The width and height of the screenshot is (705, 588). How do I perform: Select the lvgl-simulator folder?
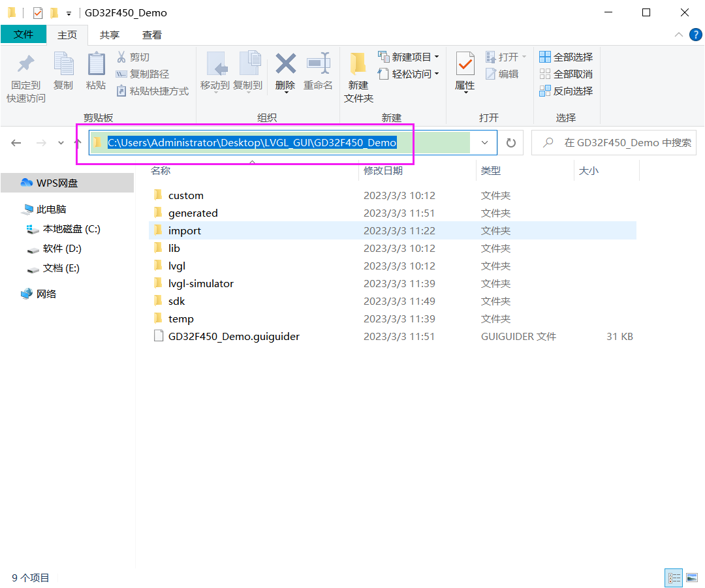point(392,284)
